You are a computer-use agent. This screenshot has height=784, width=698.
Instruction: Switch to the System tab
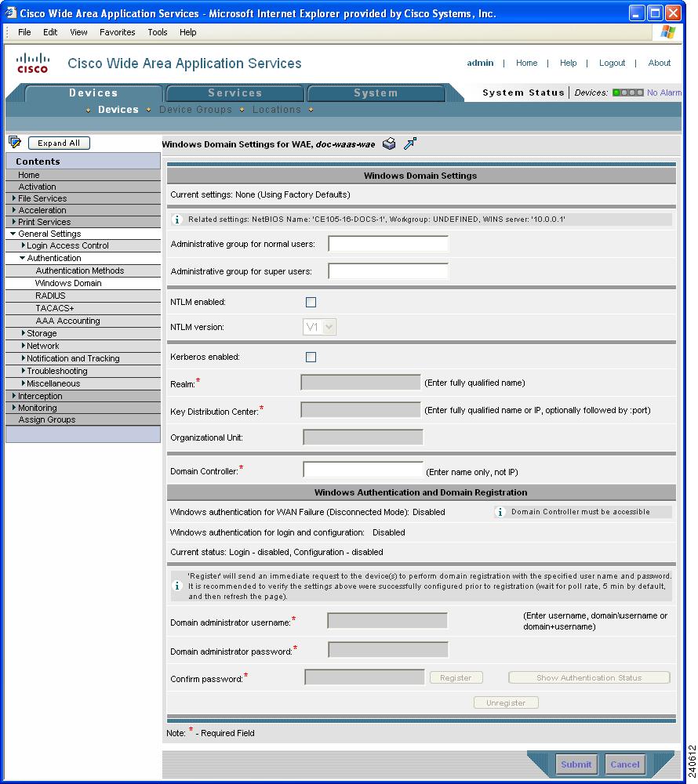click(x=376, y=93)
